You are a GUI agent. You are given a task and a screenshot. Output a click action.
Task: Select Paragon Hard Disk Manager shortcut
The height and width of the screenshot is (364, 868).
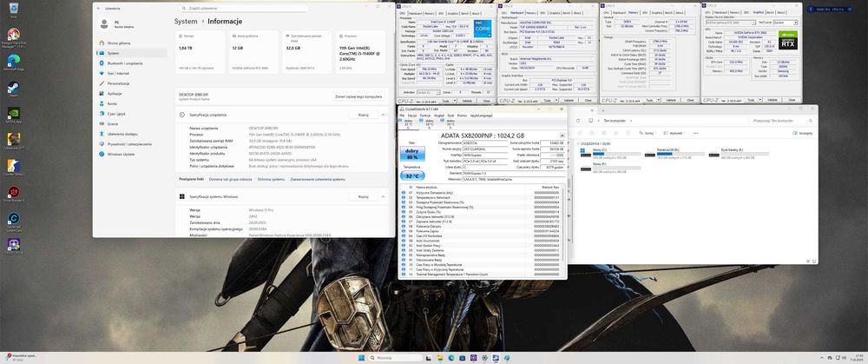13,37
